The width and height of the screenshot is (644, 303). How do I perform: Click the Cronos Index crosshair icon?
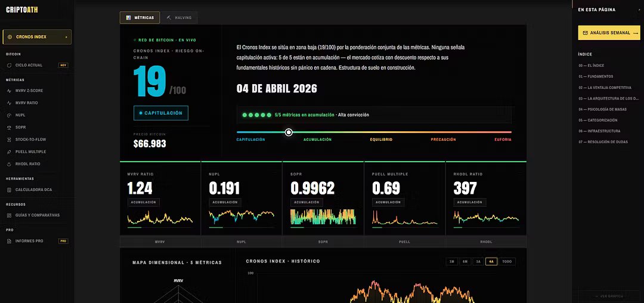coord(10,37)
